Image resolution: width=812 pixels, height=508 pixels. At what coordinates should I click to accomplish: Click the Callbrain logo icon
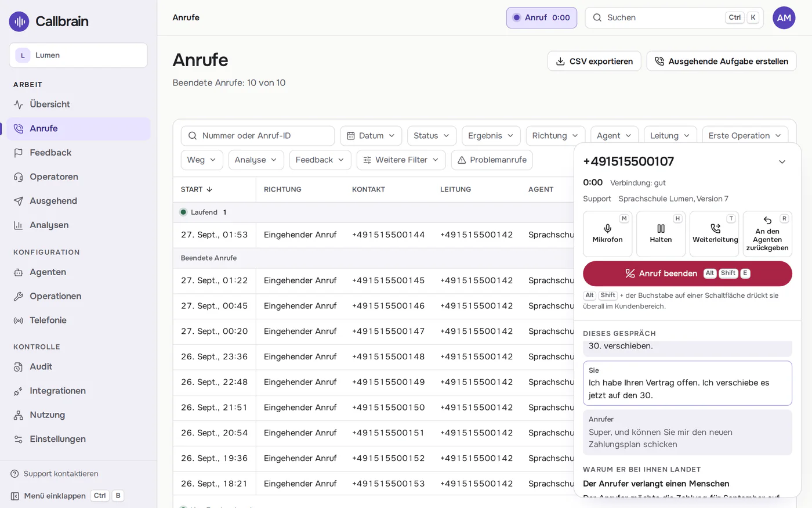click(x=19, y=21)
